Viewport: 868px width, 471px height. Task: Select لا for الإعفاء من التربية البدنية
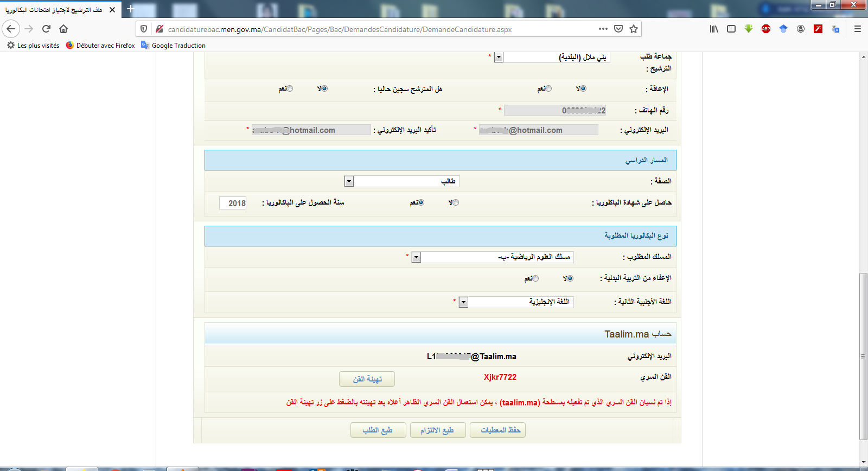[570, 278]
